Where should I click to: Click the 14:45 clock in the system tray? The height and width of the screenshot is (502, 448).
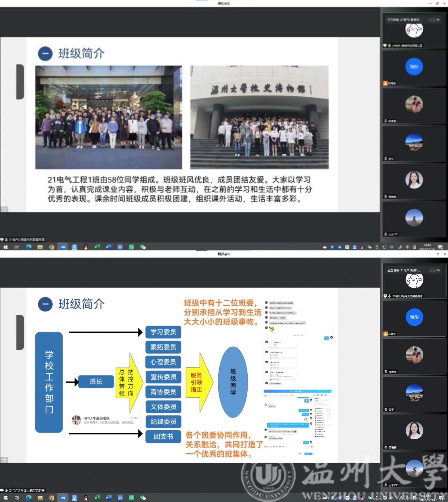click(427, 498)
